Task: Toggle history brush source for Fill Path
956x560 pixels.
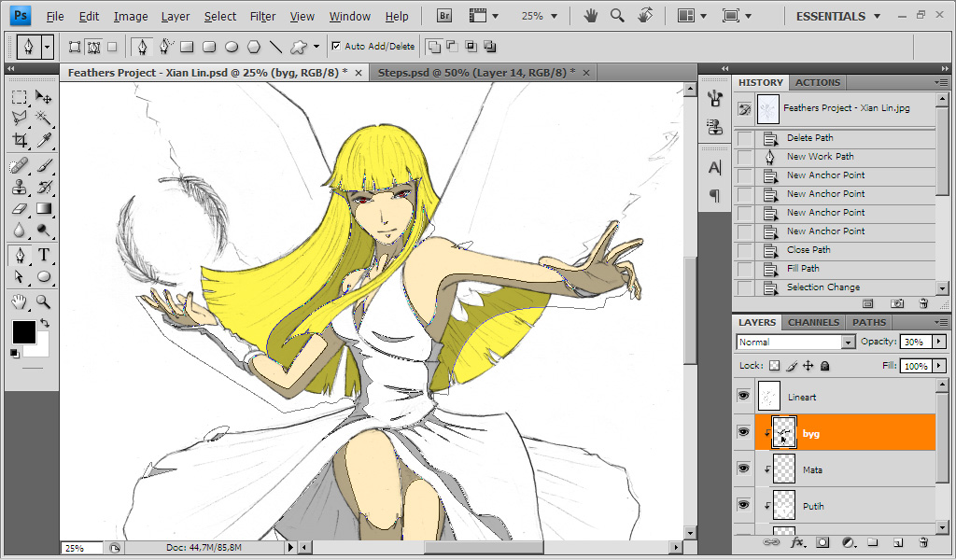Action: tap(744, 269)
